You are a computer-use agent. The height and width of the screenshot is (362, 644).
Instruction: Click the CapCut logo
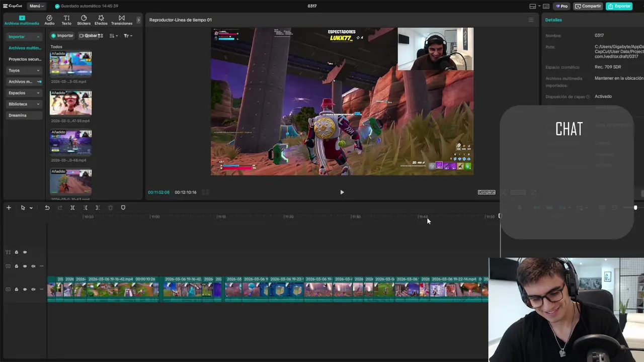13,6
